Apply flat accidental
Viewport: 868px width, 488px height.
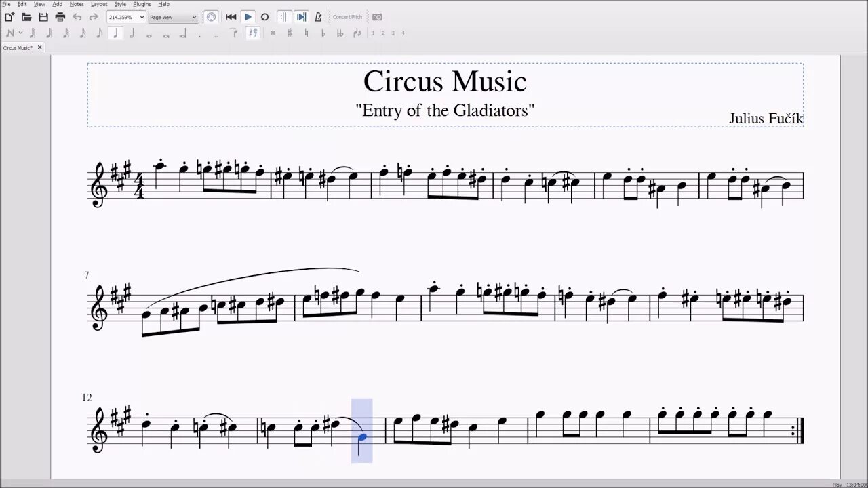pyautogui.click(x=323, y=33)
